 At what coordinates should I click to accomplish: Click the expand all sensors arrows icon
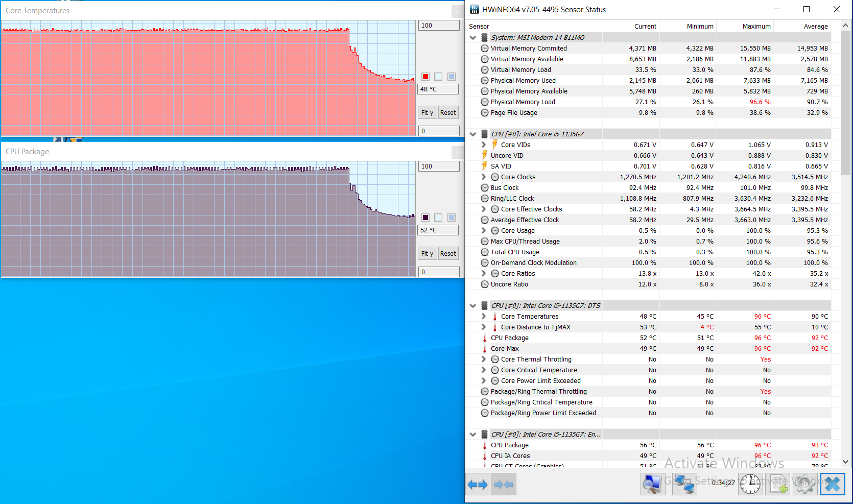click(x=478, y=484)
